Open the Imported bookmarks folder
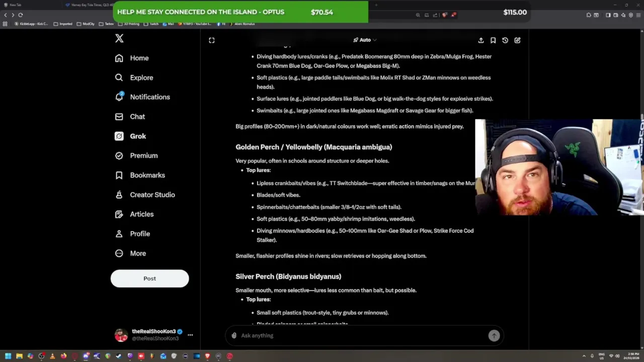644x362 pixels. point(63,24)
